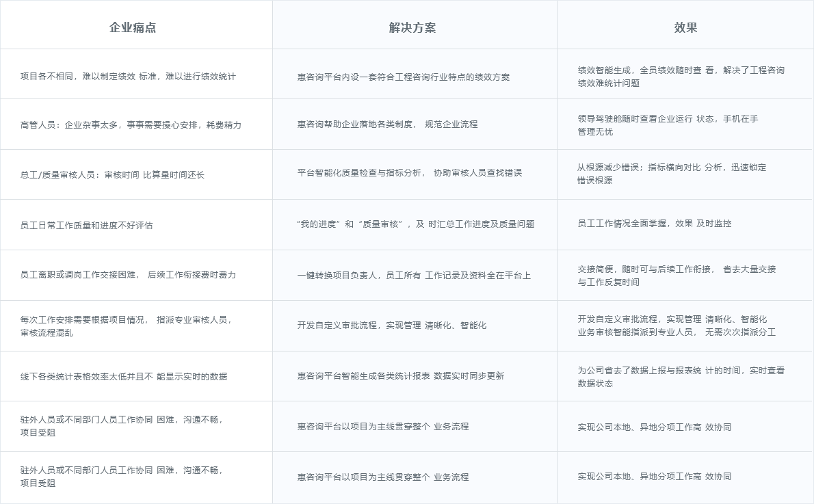814x504 pixels.
Task: Select '平台智能化质量检查与指标分析' cell
Action: click(x=409, y=173)
